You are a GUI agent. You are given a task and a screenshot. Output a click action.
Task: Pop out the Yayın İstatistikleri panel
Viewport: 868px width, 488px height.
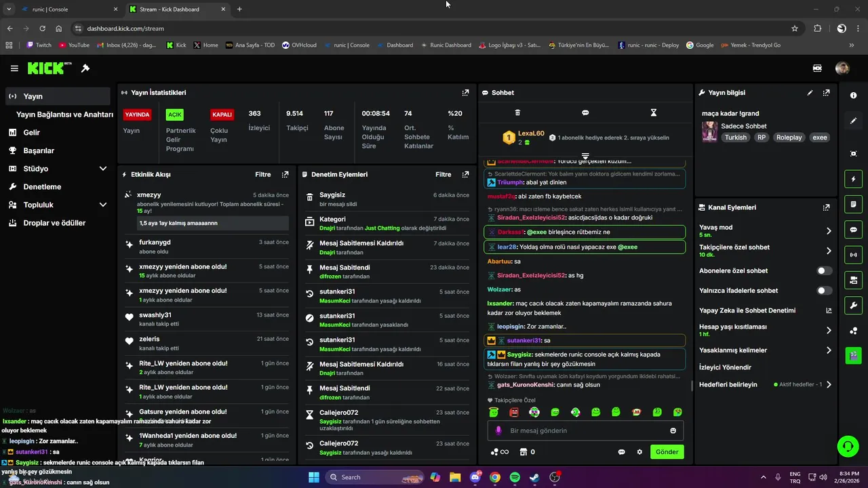click(x=465, y=93)
